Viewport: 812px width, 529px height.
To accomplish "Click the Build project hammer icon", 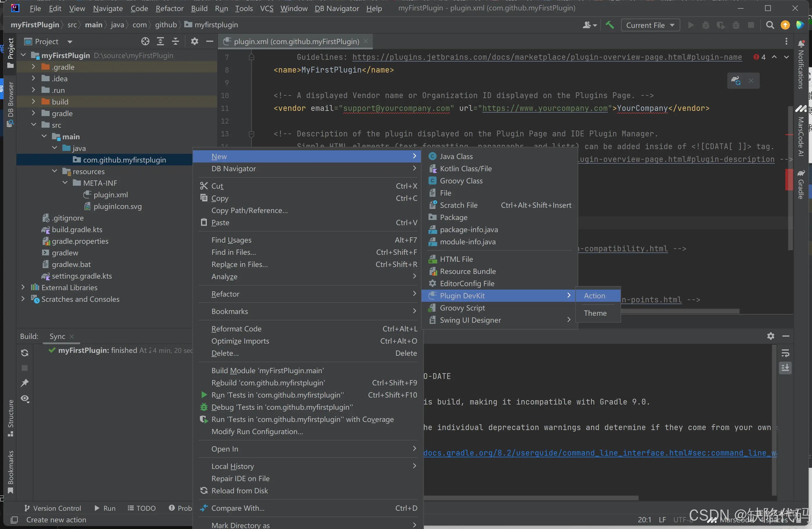I will 609,25.
